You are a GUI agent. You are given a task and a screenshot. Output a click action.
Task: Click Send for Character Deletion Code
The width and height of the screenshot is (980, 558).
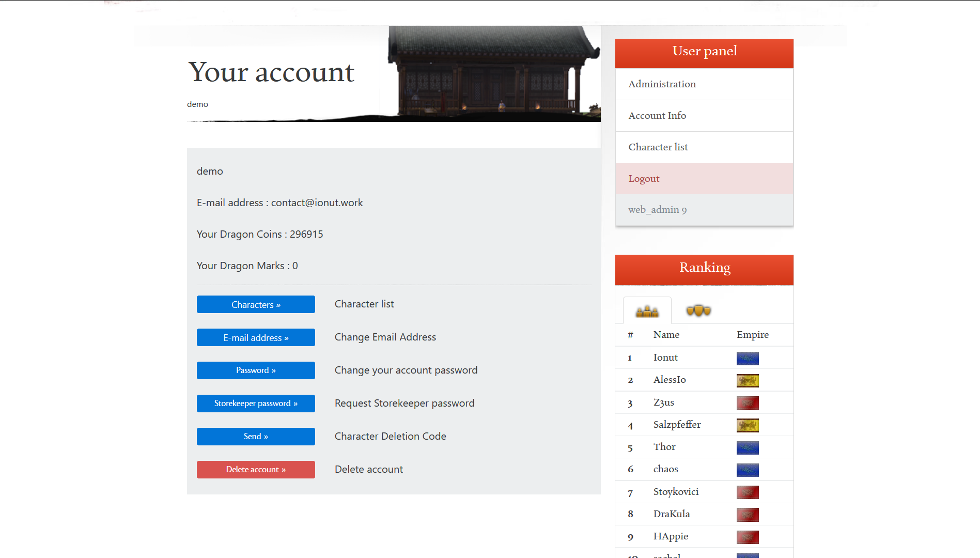tap(255, 436)
